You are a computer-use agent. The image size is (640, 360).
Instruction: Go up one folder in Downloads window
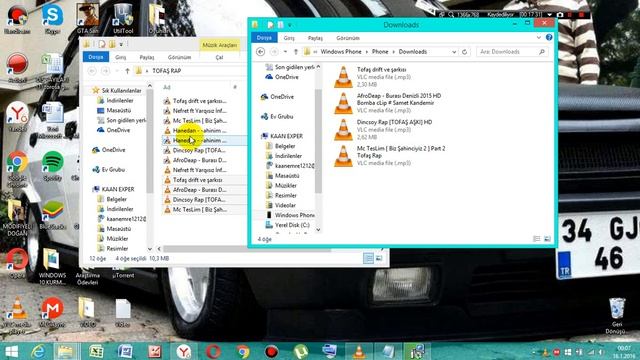click(x=296, y=52)
